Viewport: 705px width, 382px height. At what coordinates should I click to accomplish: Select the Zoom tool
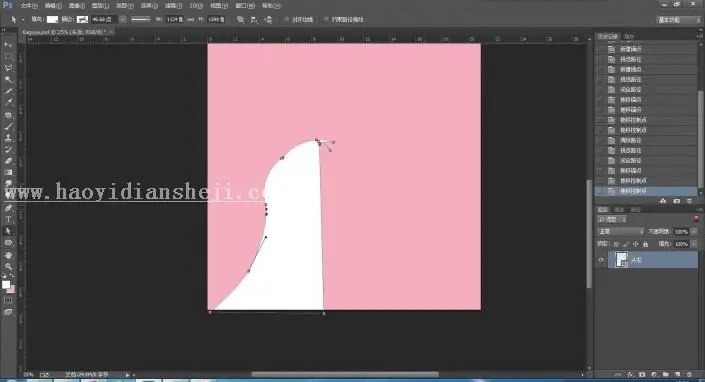[8, 267]
